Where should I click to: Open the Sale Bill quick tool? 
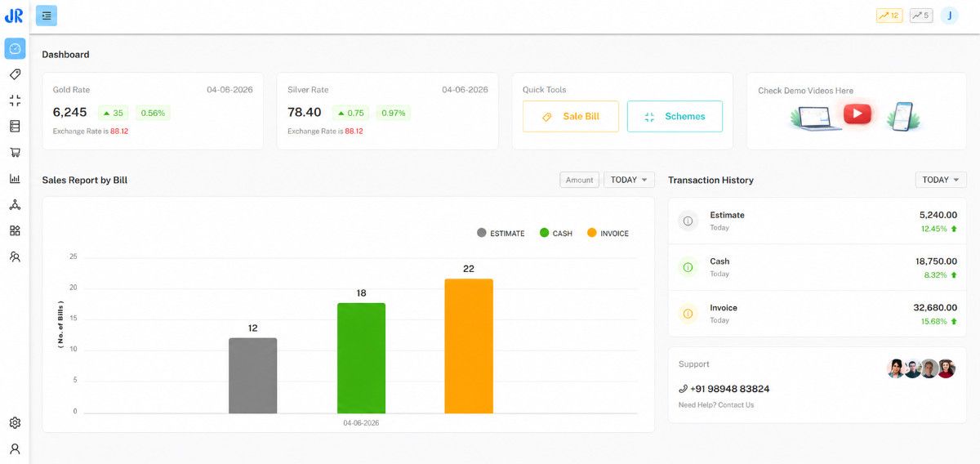[x=571, y=117]
